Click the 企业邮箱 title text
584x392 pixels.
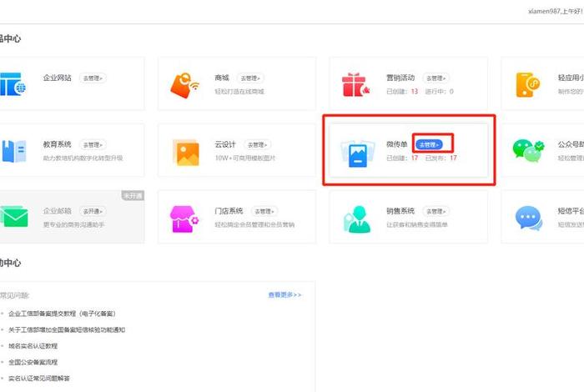58,211
